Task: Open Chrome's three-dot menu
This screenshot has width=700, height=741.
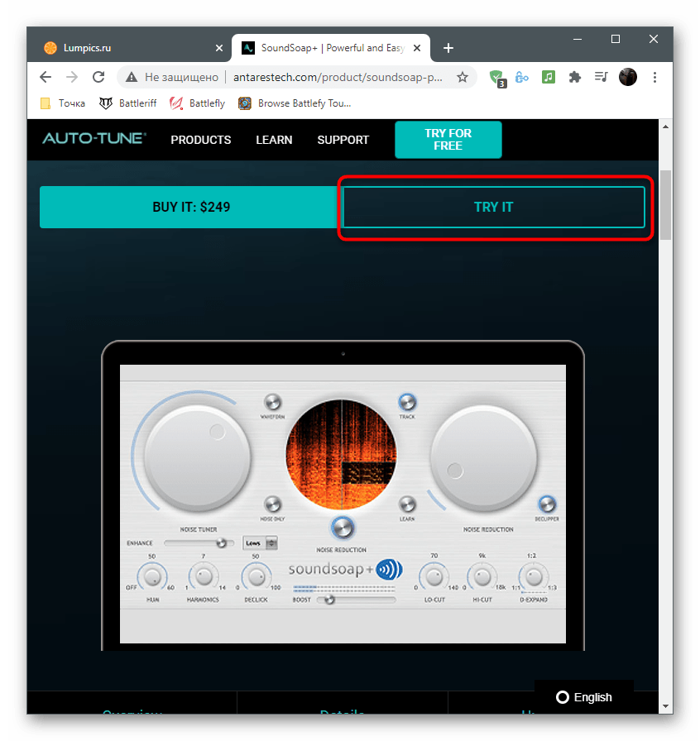Action: [654, 77]
